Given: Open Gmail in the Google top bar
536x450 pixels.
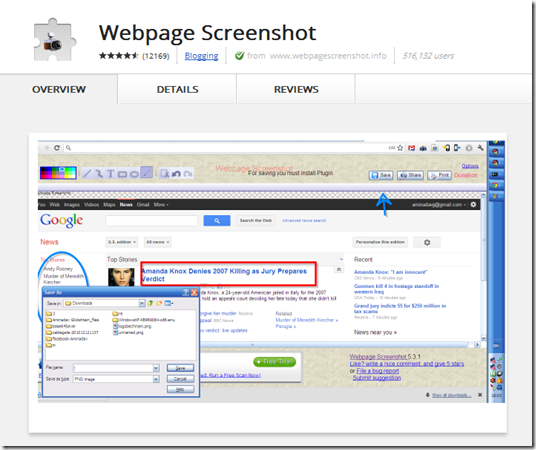Looking at the screenshot, I should click(143, 204).
